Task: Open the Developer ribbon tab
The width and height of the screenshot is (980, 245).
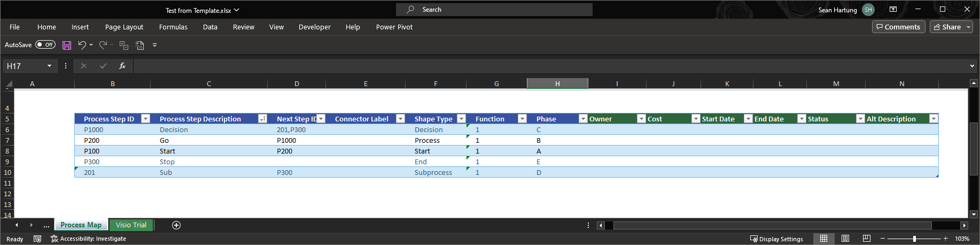Action: click(x=315, y=27)
